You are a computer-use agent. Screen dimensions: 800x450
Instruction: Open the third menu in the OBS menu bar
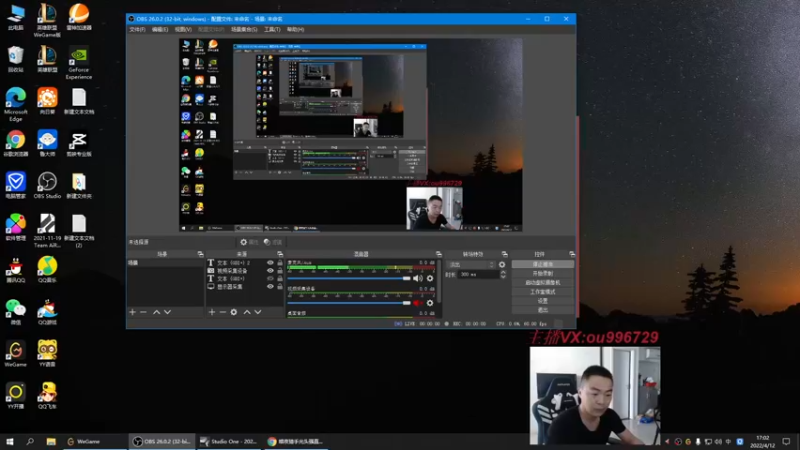pyautogui.click(x=183, y=30)
